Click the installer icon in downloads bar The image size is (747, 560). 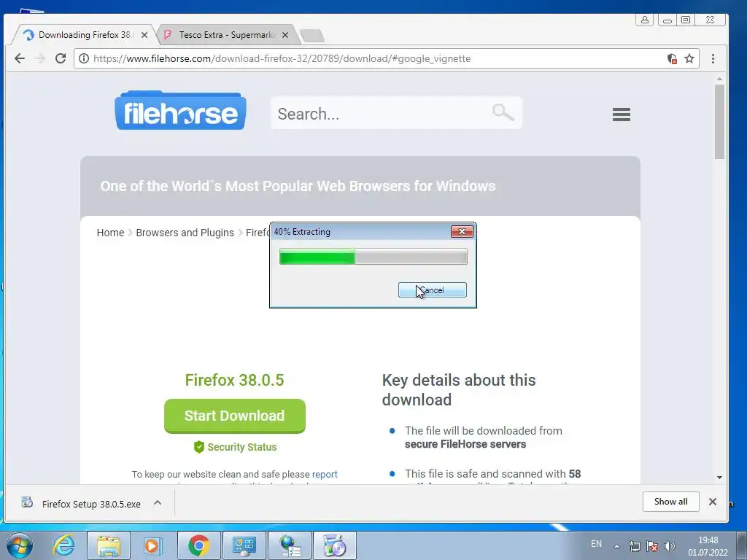click(x=27, y=502)
